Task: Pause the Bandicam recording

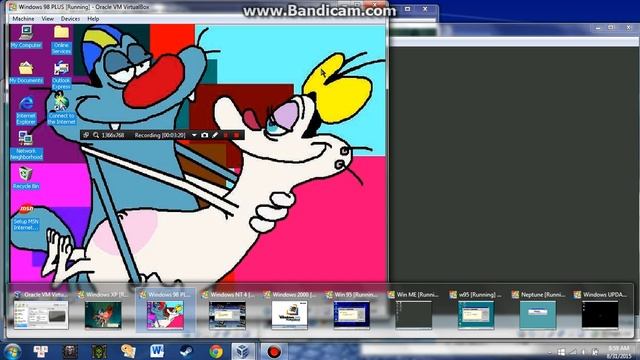Action: (225, 135)
